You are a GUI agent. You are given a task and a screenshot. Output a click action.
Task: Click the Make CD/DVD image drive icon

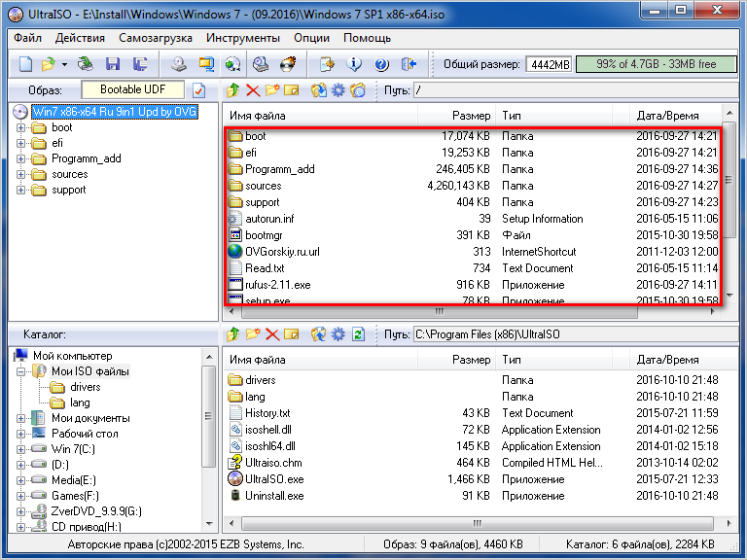(x=179, y=64)
